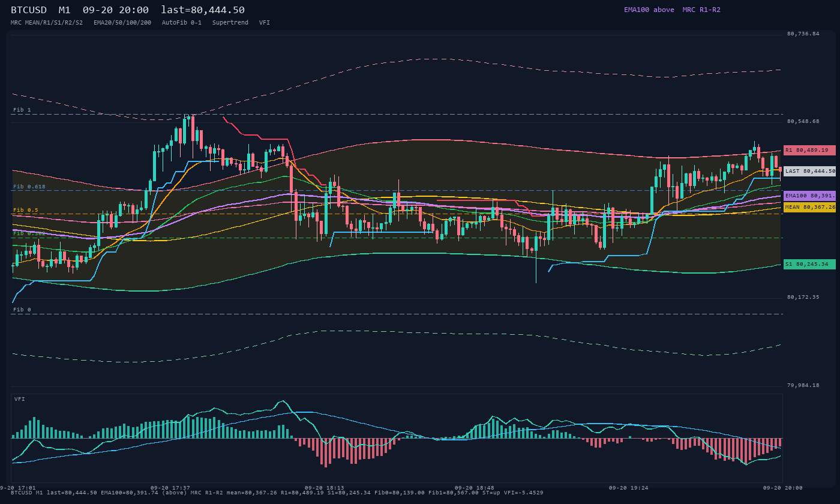Click the green S1 80,245.34 price tag
The image size is (840, 504).
coord(809,264)
